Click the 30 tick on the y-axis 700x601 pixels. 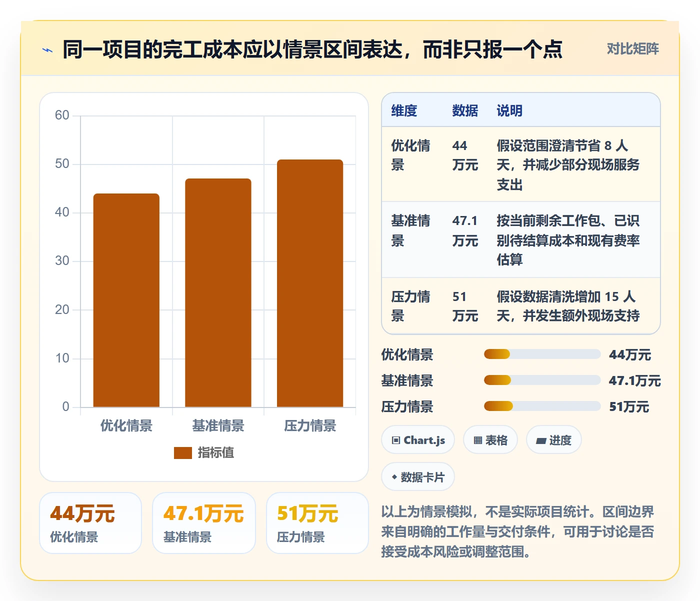click(x=62, y=261)
